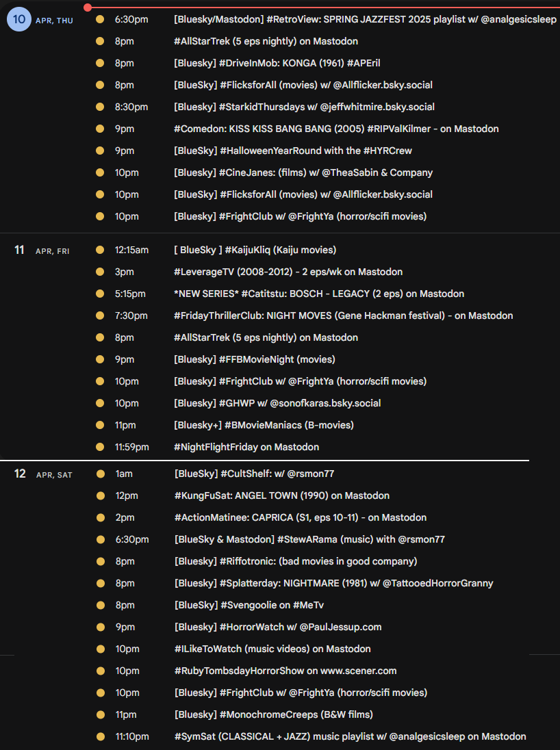Screen dimensions: 560x750
Task: Open #Comedon: KISS KISS BANG BANG event
Action: 336,129
